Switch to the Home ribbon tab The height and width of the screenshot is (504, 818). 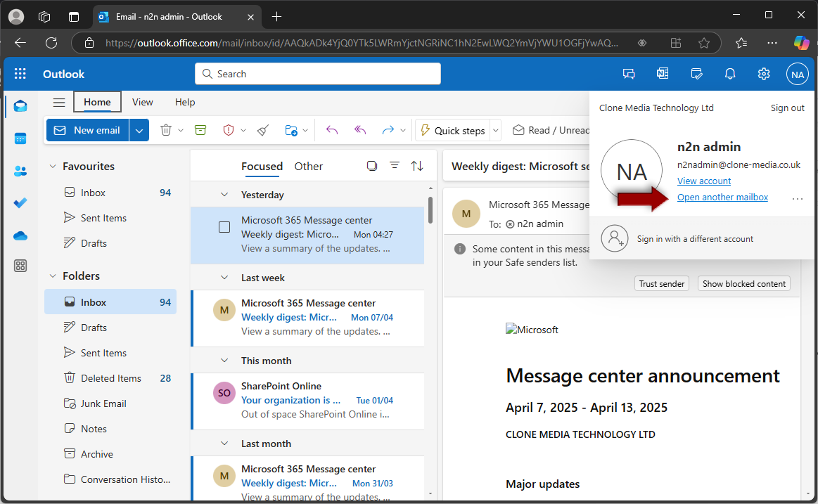97,102
